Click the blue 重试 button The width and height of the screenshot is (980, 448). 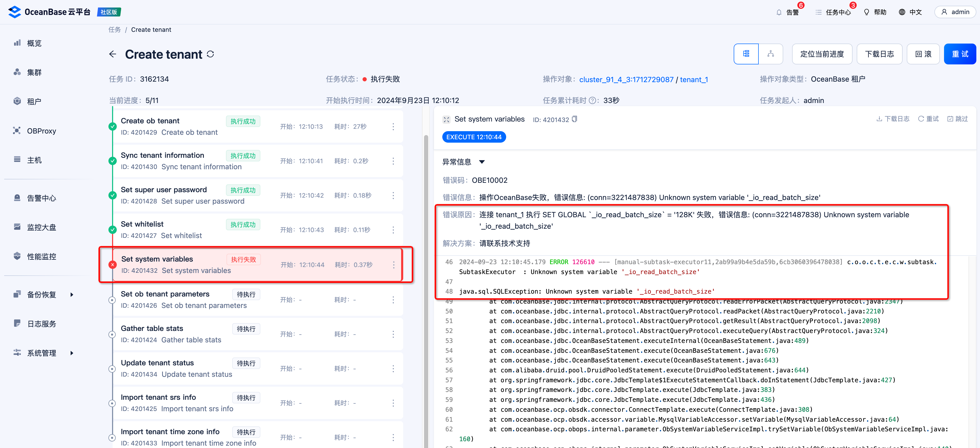coord(959,54)
